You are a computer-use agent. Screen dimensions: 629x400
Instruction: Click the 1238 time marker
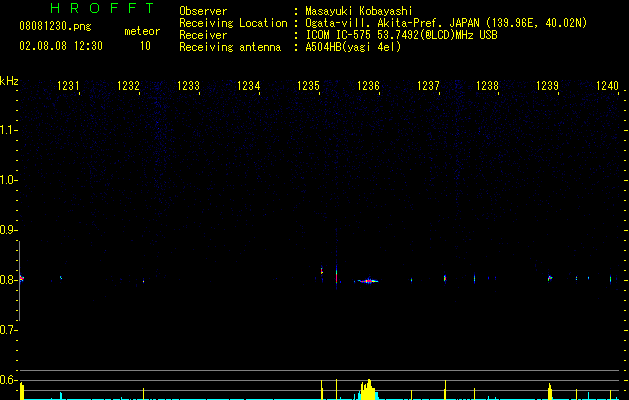click(487, 85)
